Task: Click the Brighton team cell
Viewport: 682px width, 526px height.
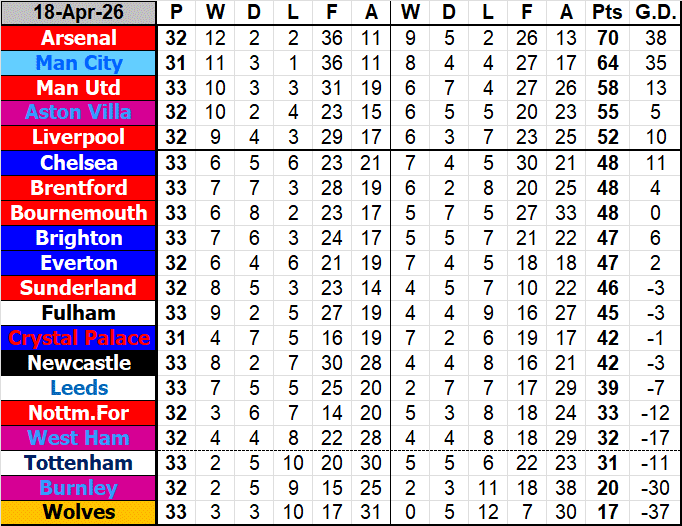Action: [79, 238]
